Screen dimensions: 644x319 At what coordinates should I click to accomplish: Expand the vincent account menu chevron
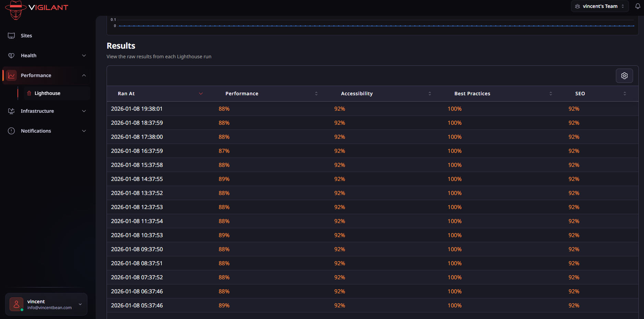tap(80, 304)
